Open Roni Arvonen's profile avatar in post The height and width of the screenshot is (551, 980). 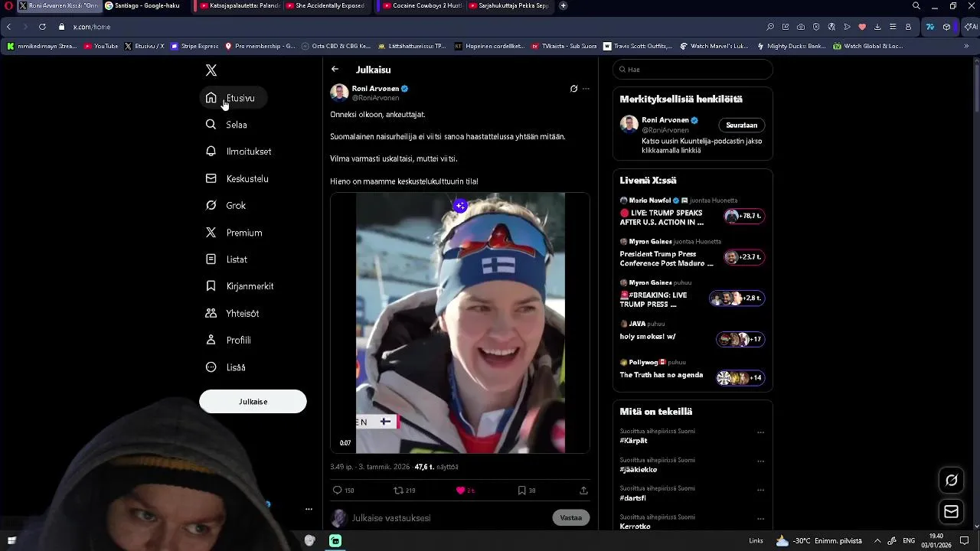339,93
